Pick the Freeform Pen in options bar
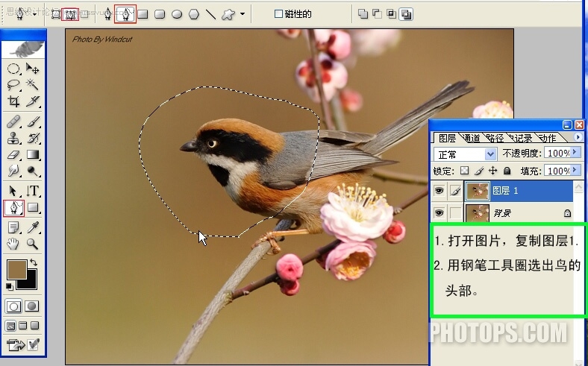 pyautogui.click(x=125, y=14)
